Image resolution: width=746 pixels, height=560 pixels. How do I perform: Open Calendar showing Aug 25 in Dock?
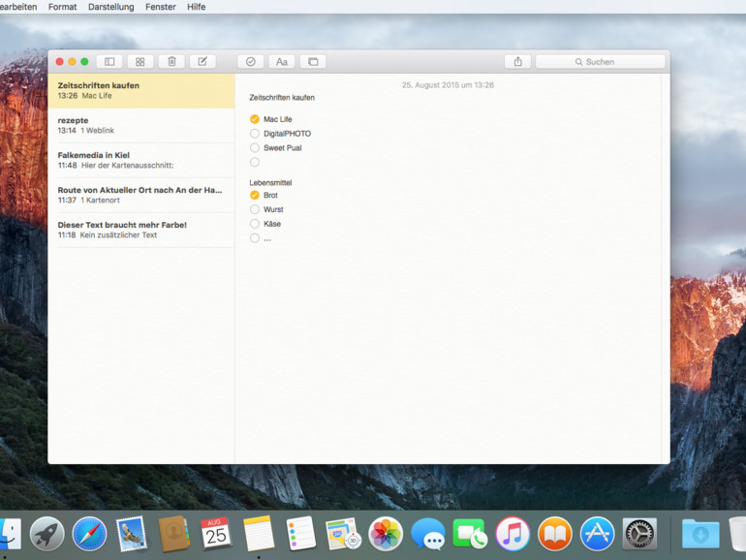point(216,534)
